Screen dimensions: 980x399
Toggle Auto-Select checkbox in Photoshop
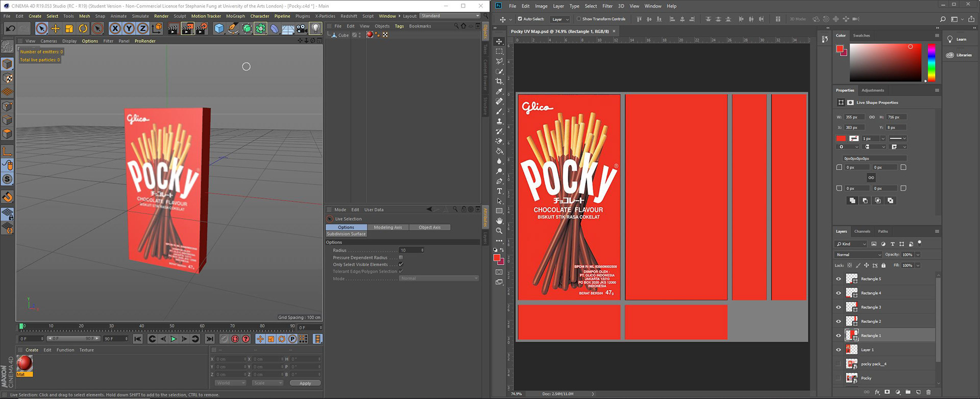click(x=520, y=19)
